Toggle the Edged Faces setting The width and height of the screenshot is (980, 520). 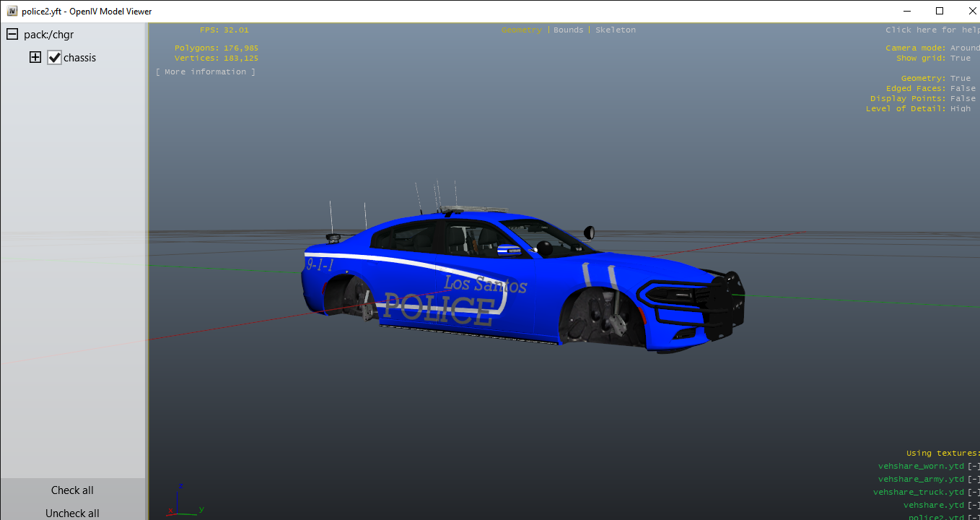963,89
